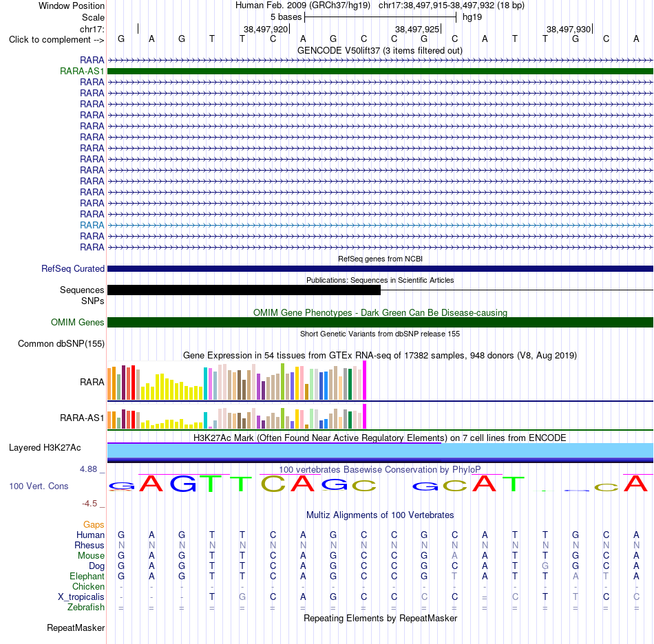Click the Human Feb. 2009 (GRCh37/hg19) assembly text
This screenshot has height=644, width=654.
(x=303, y=6)
